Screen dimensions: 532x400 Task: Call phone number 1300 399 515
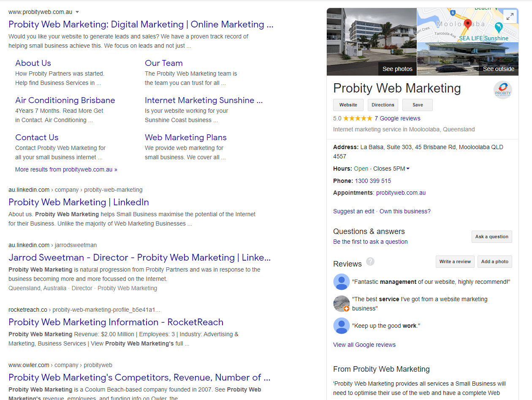pyautogui.click(x=373, y=181)
